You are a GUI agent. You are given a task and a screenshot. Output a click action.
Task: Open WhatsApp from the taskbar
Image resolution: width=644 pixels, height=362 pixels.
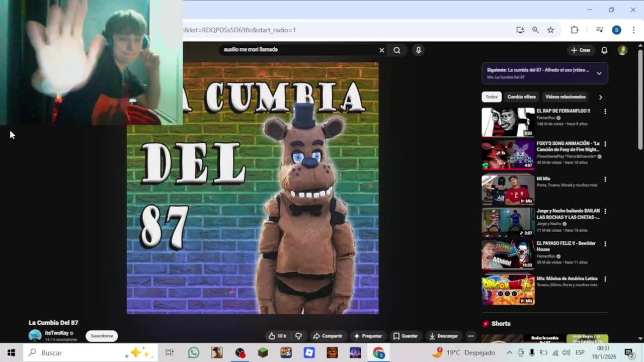pyautogui.click(x=194, y=353)
